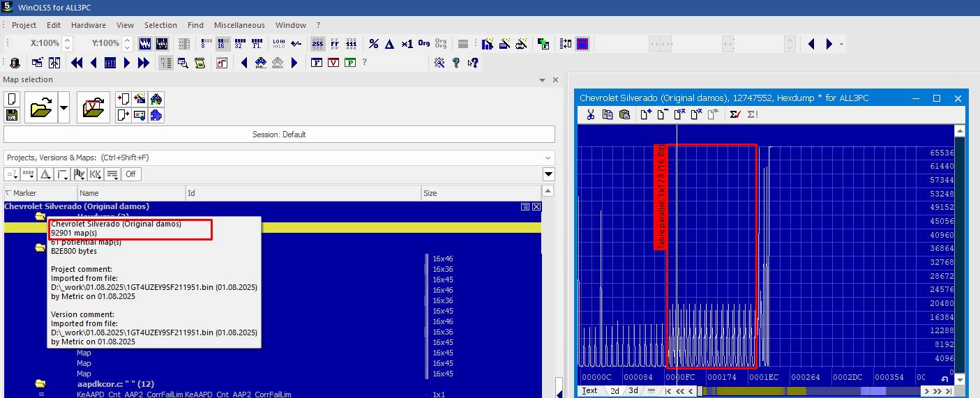This screenshot has height=398, width=980.
Task: Toggle 32-bit data width display
Action: (x=239, y=44)
